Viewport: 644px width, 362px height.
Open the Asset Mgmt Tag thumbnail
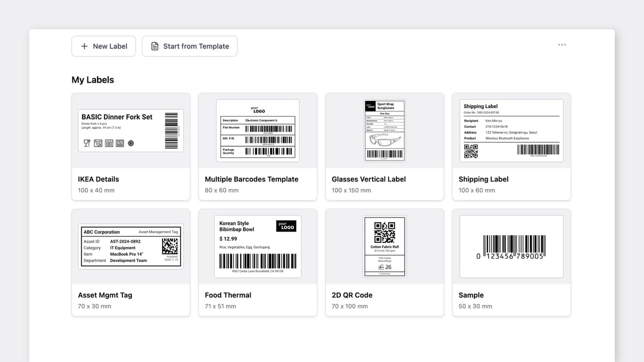[x=131, y=247]
